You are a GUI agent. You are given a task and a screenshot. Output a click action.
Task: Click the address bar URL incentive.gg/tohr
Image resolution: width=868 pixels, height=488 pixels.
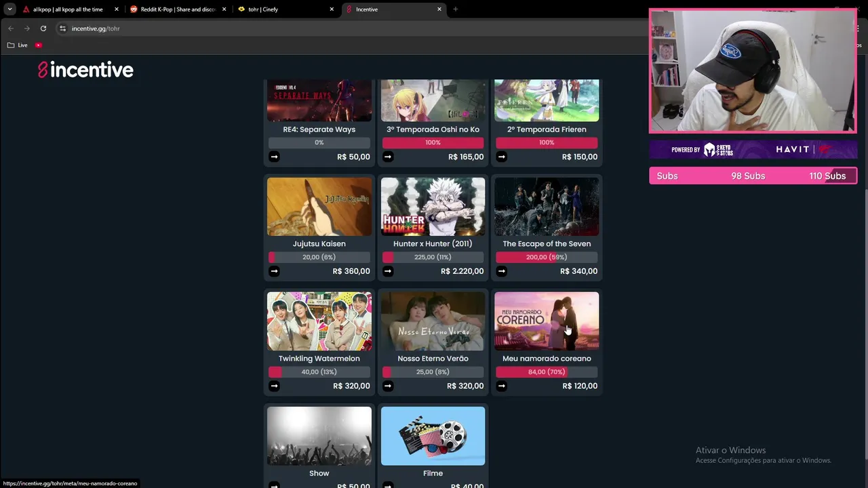click(96, 28)
